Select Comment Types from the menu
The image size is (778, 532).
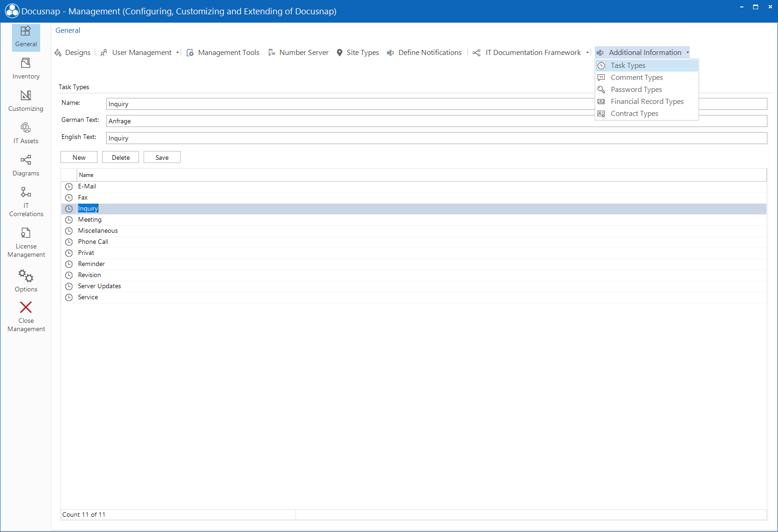[647, 78]
